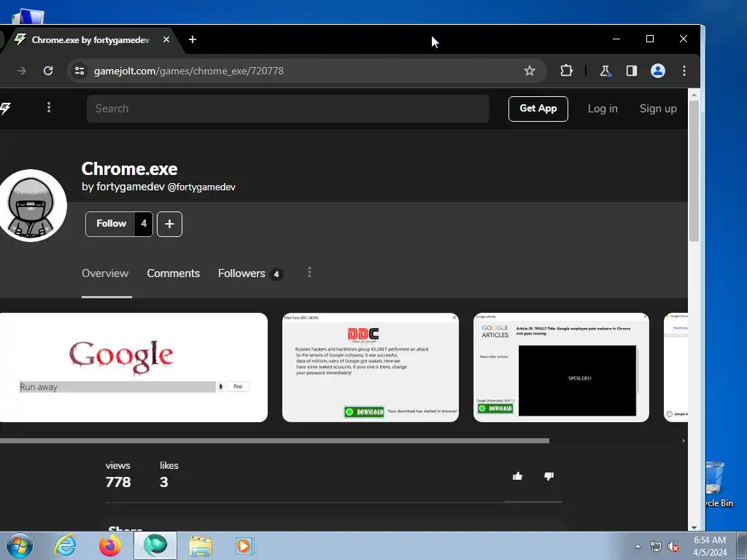Click the likes count 3
Screen dimensions: 747x560
(164, 482)
